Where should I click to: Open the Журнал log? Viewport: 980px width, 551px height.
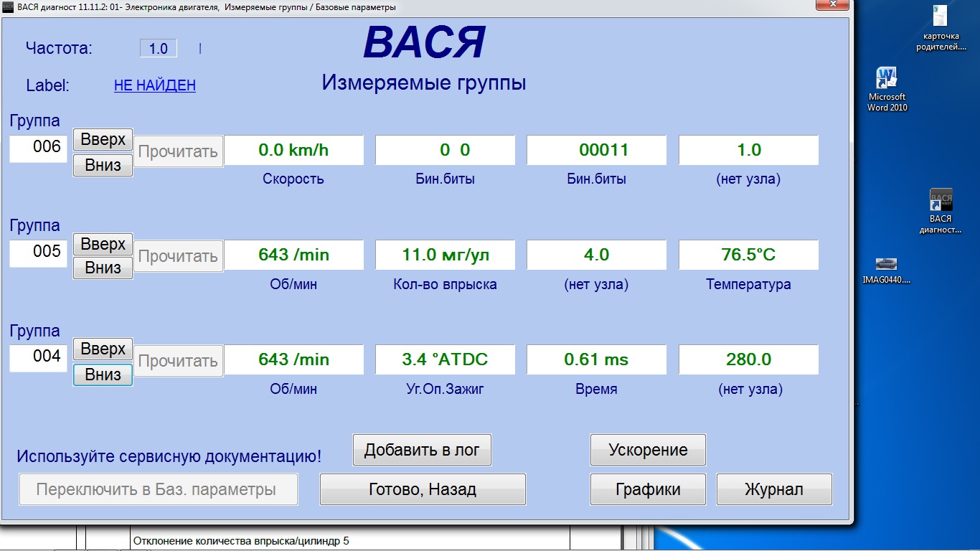coord(773,490)
